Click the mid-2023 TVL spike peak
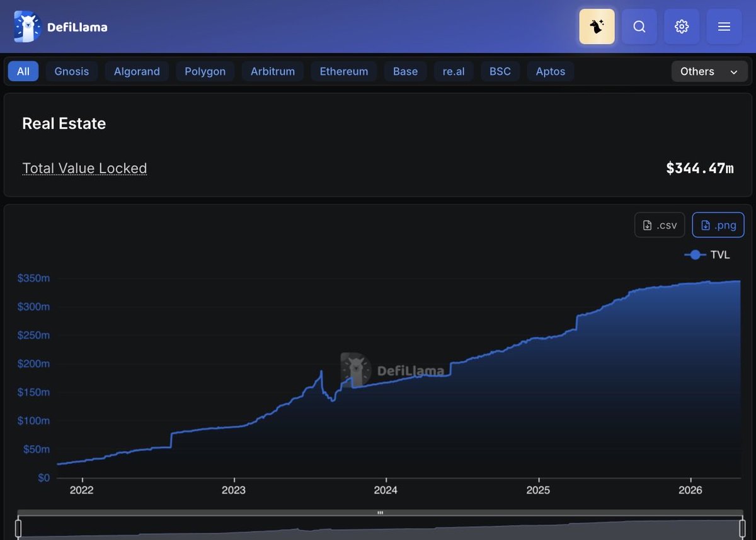 (x=321, y=371)
